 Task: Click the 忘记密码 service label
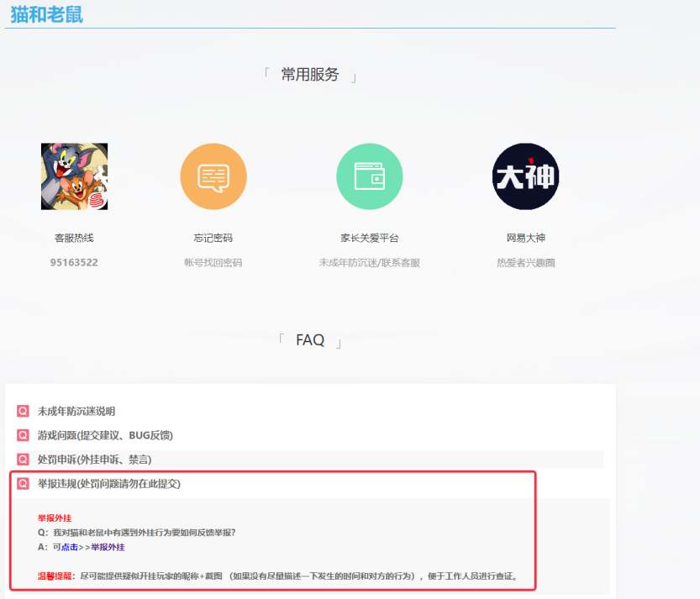pos(213,238)
